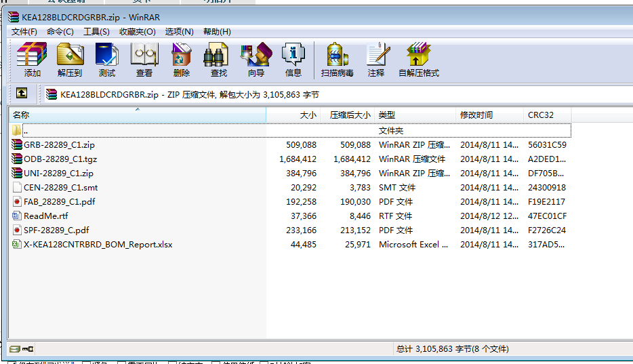
Task: Select SPF-28289_C.pdf file icon
Action: [x=16, y=230]
